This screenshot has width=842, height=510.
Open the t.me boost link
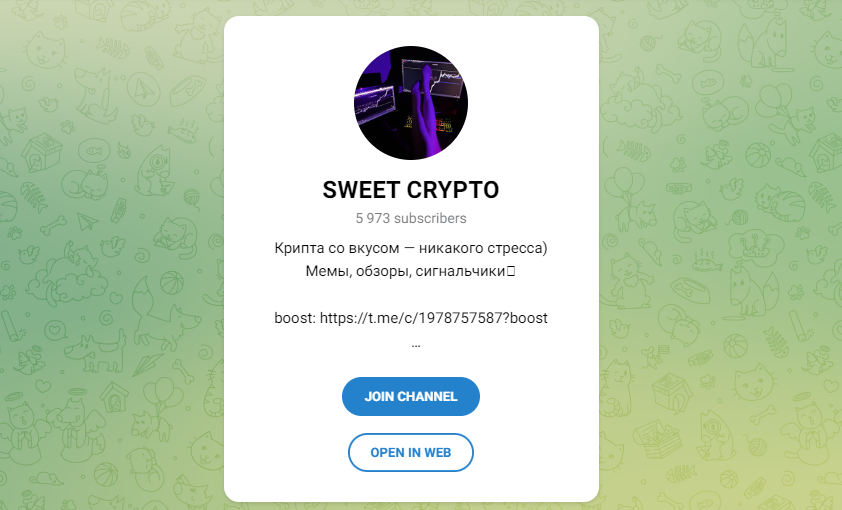point(433,318)
